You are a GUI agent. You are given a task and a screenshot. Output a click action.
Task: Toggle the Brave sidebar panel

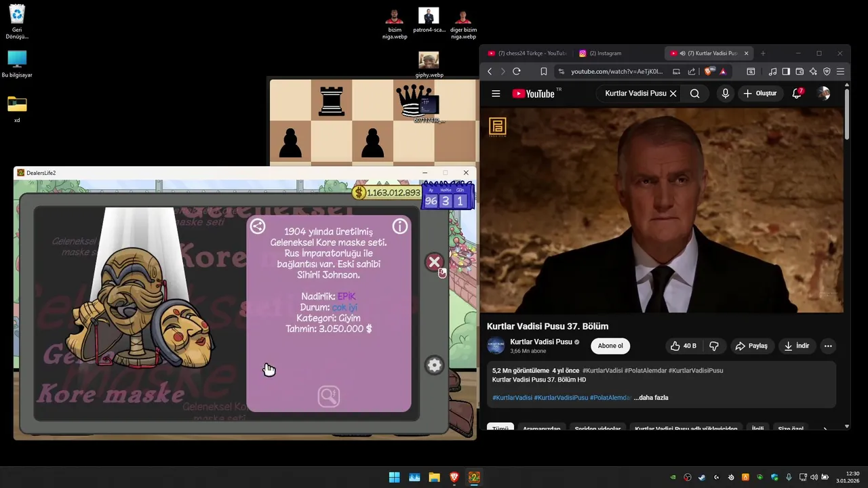click(786, 71)
